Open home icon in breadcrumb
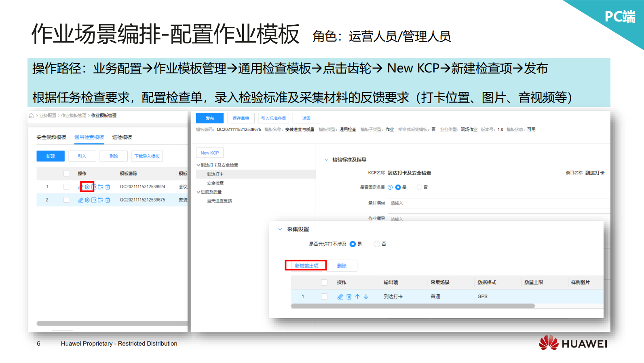The image size is (644, 363). point(31,116)
